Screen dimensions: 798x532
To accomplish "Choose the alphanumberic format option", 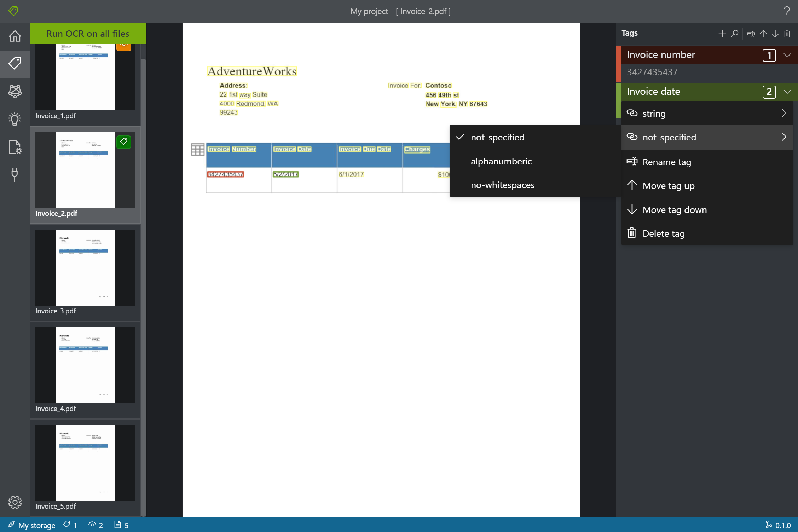I will pyautogui.click(x=501, y=161).
